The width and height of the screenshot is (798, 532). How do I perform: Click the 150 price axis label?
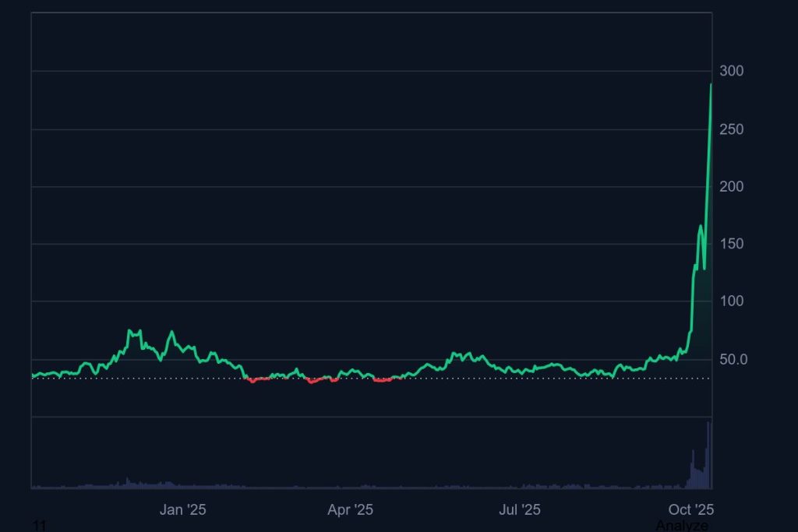732,245
